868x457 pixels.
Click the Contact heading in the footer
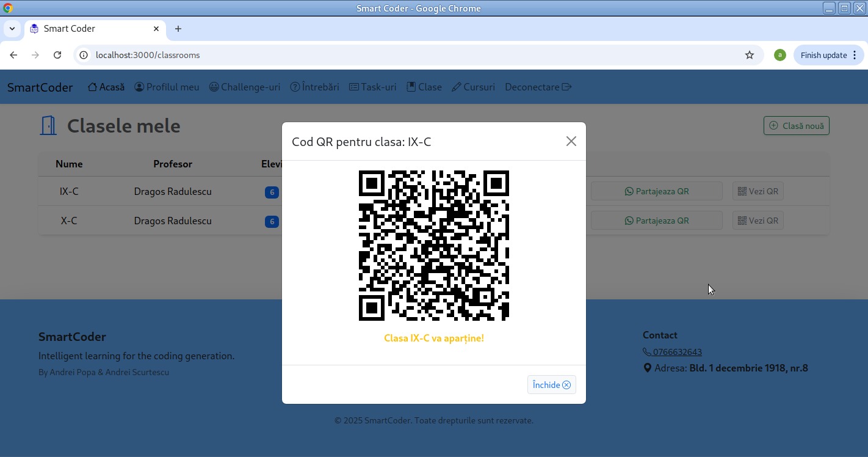660,335
